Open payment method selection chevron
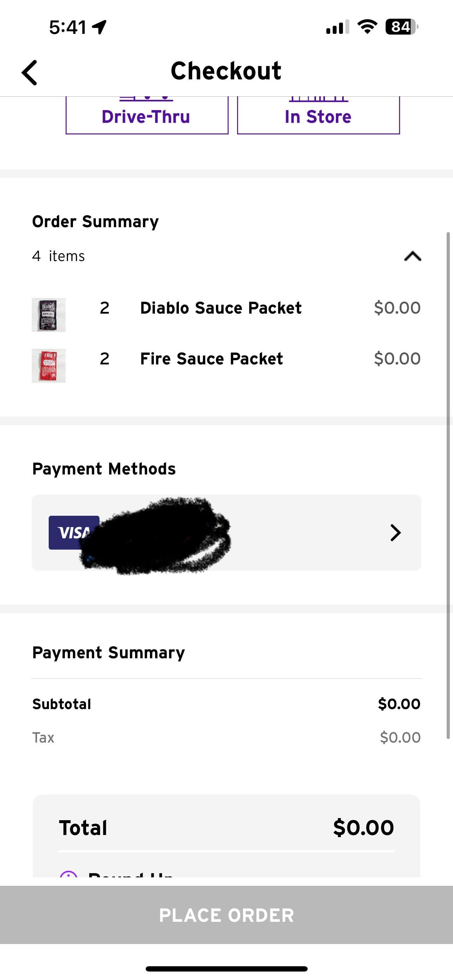The height and width of the screenshot is (980, 453). [395, 533]
